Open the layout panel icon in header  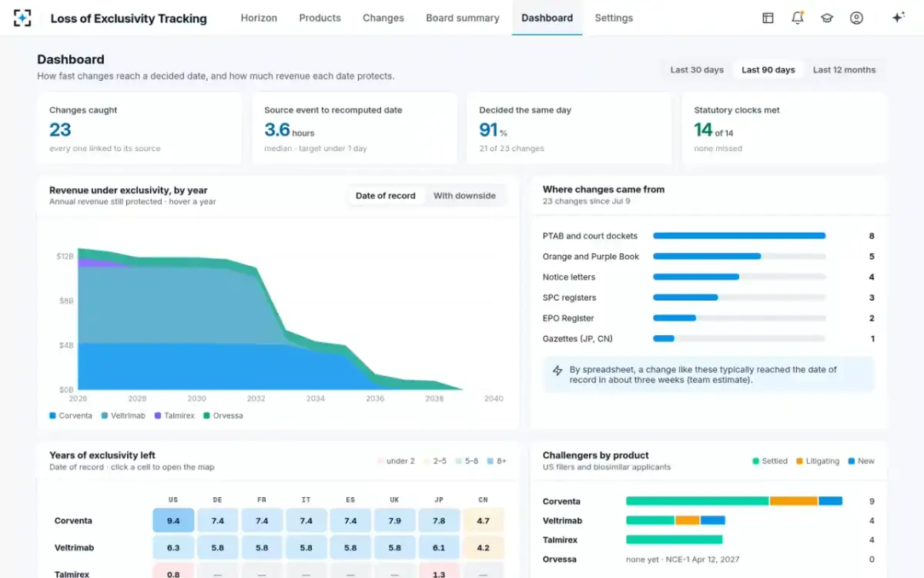tap(768, 18)
